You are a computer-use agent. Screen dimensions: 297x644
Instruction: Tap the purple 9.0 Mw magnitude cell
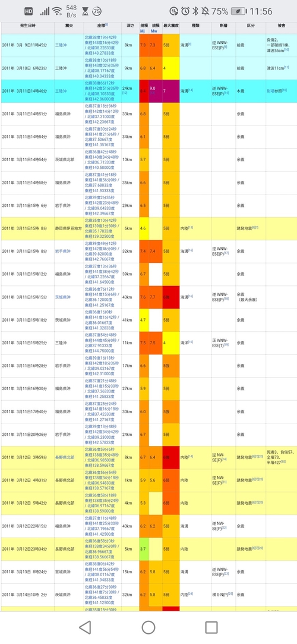pyautogui.click(x=154, y=91)
